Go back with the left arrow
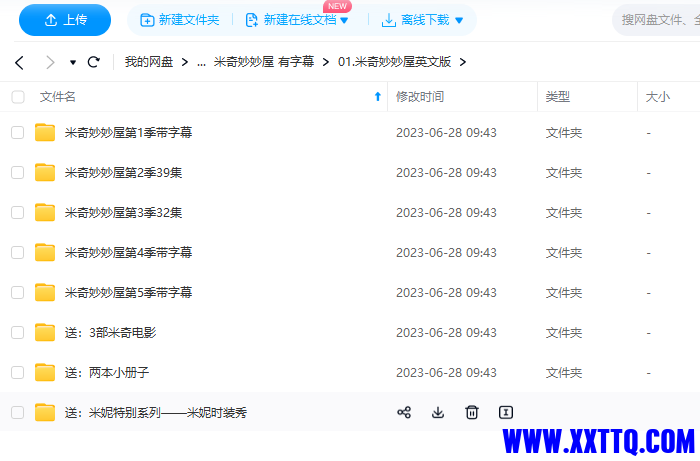 pyautogui.click(x=19, y=62)
